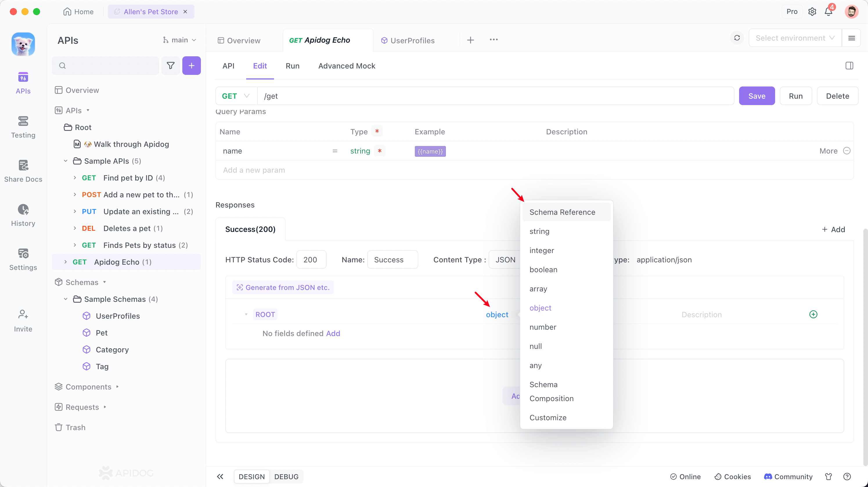Click the refresh sync icon
Screen dimensions: 868x487
point(737,38)
